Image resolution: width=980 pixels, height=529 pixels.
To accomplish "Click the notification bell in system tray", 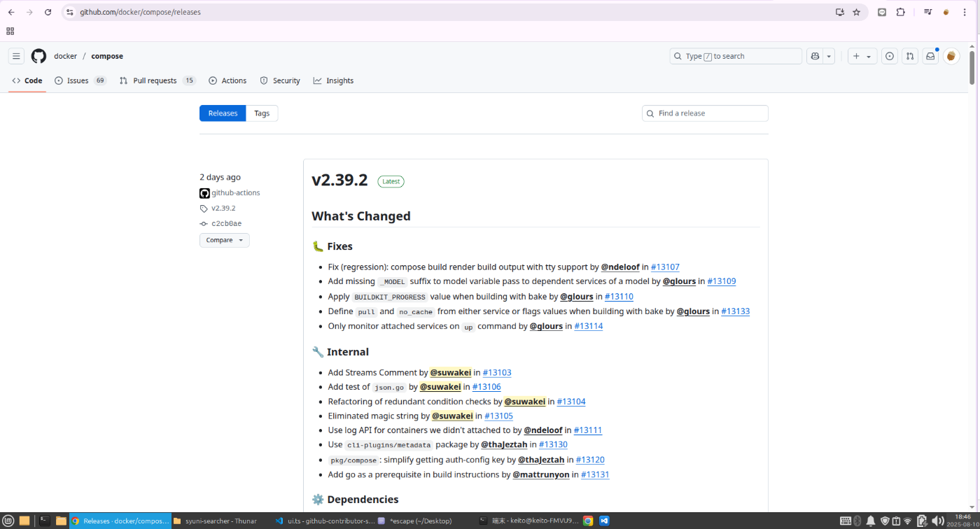I will pyautogui.click(x=871, y=521).
